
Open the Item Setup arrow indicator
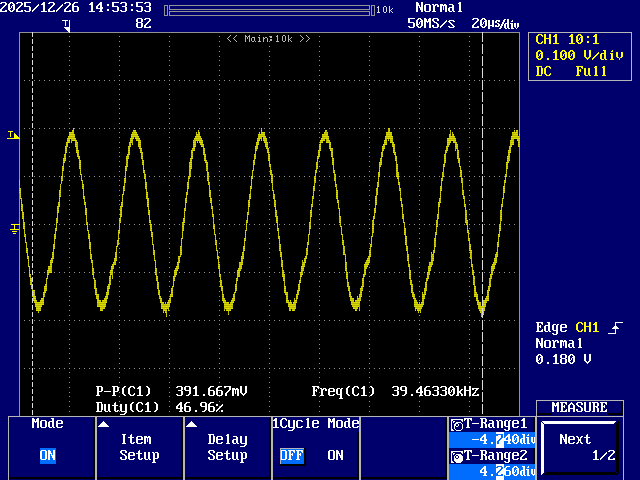point(103,424)
